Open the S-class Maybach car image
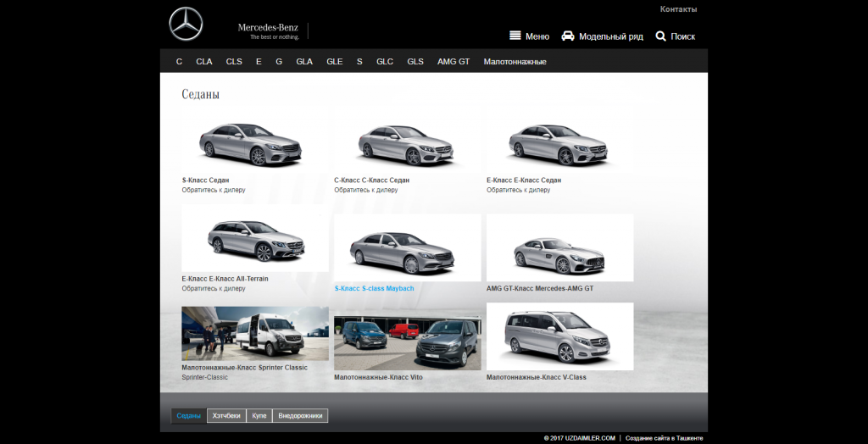Viewport: 868px width, 444px height. coord(408,248)
